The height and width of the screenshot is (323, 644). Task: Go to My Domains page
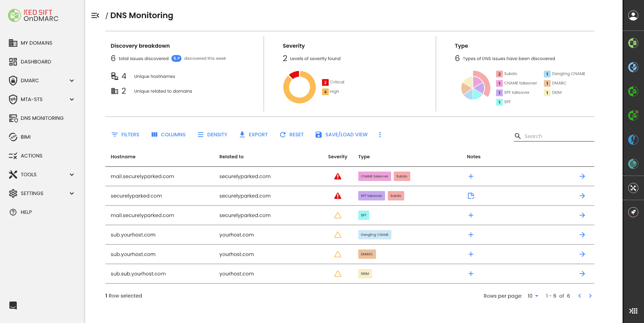point(36,43)
